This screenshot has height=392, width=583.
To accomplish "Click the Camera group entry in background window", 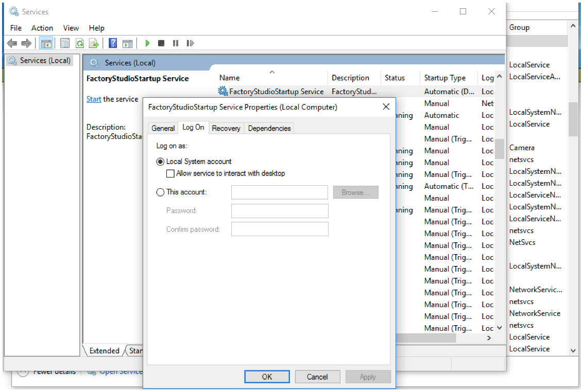I will click(522, 148).
